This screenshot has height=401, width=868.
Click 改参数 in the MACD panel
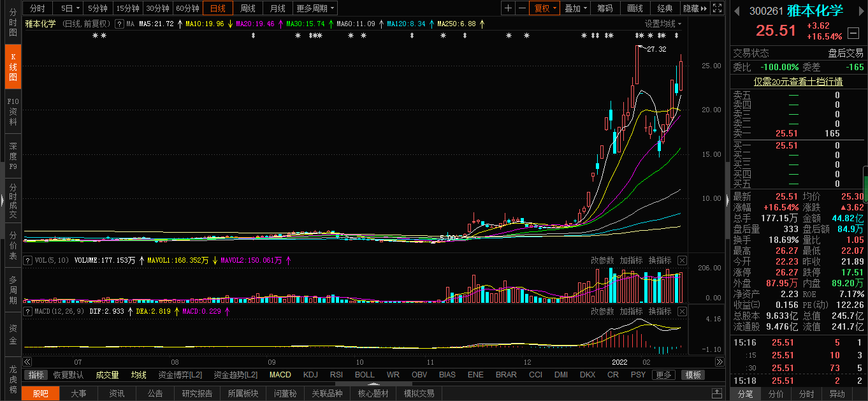point(602,311)
